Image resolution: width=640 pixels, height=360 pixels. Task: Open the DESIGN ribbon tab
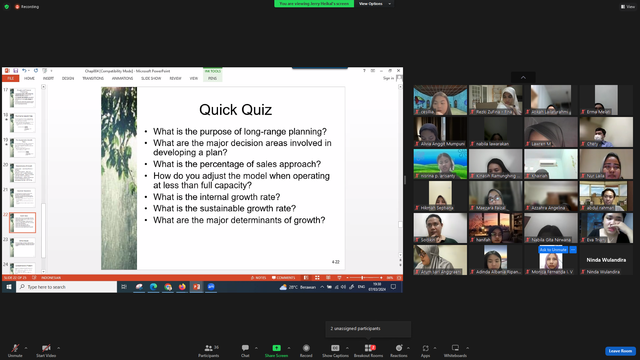click(x=68, y=78)
